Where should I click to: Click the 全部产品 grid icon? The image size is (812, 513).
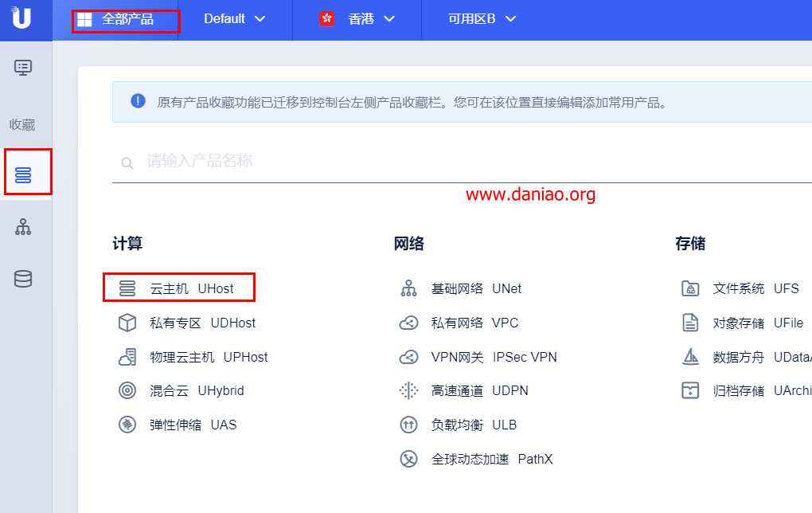click(x=84, y=20)
